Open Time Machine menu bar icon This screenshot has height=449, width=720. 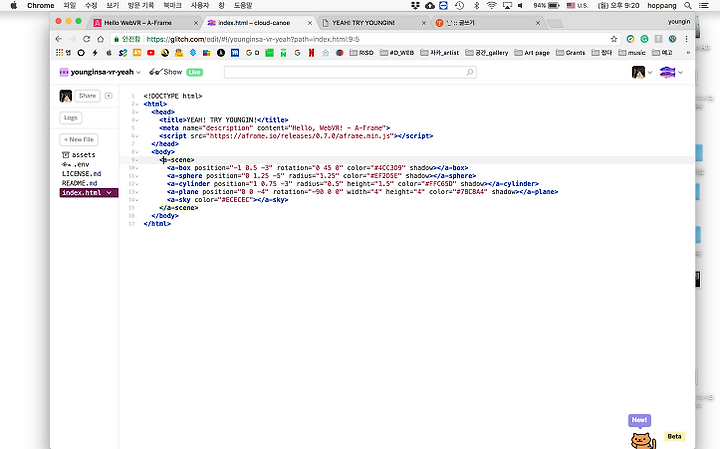point(459,6)
